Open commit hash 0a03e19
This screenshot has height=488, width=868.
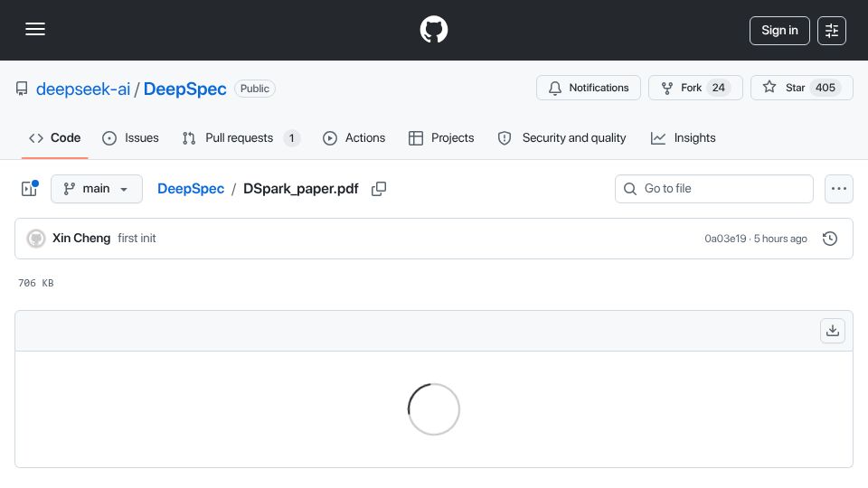725,239
